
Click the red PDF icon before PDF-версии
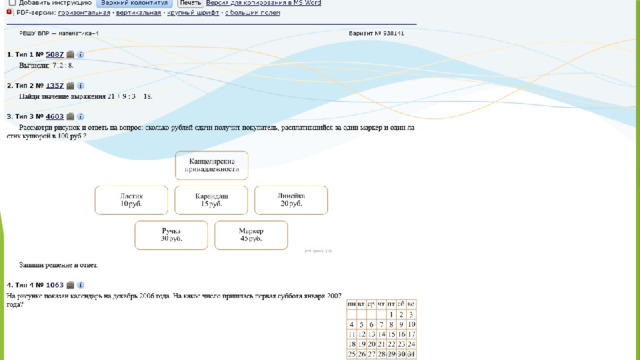pyautogui.click(x=9, y=12)
